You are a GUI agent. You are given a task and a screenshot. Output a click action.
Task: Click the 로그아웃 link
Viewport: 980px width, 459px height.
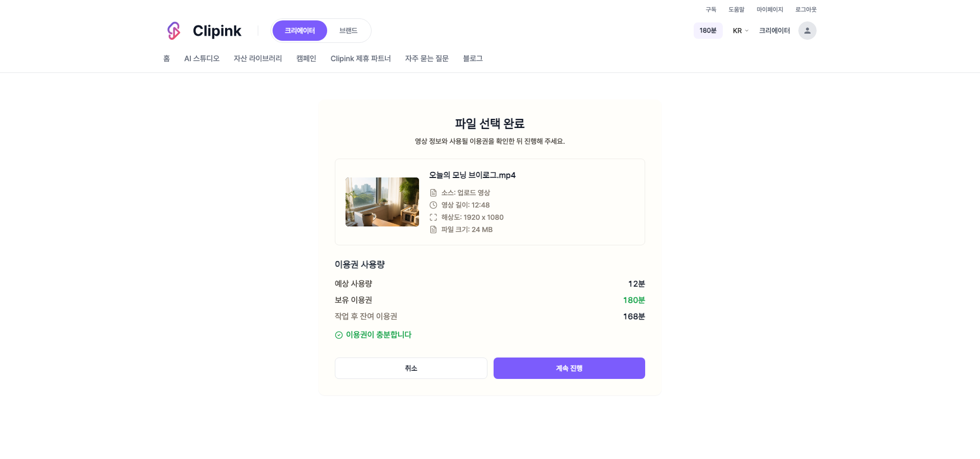[806, 10]
